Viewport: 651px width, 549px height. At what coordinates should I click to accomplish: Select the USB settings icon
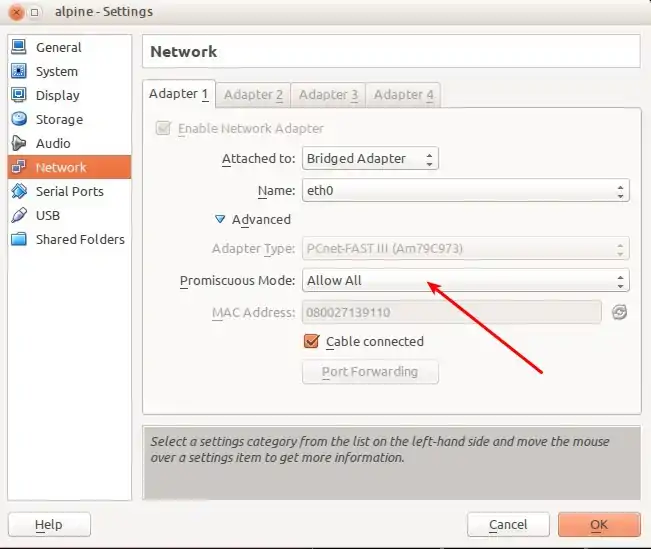pos(19,215)
